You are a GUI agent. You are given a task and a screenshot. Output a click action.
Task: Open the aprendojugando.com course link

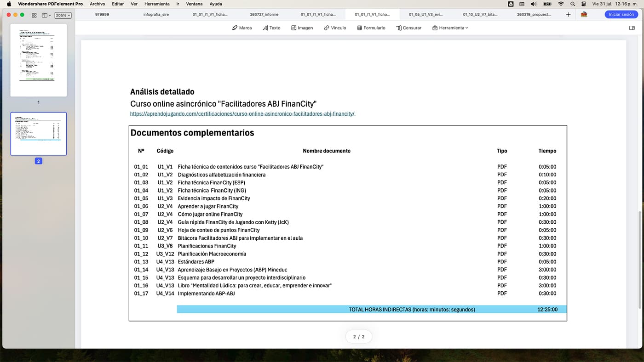(242, 113)
